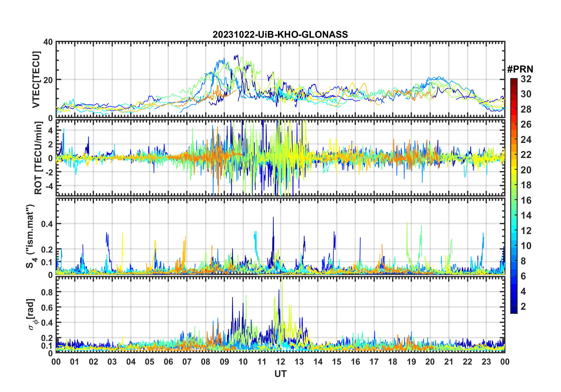561x392 pixels.
Task: Click inside the S4 scintillation plot panel
Action: (280, 236)
